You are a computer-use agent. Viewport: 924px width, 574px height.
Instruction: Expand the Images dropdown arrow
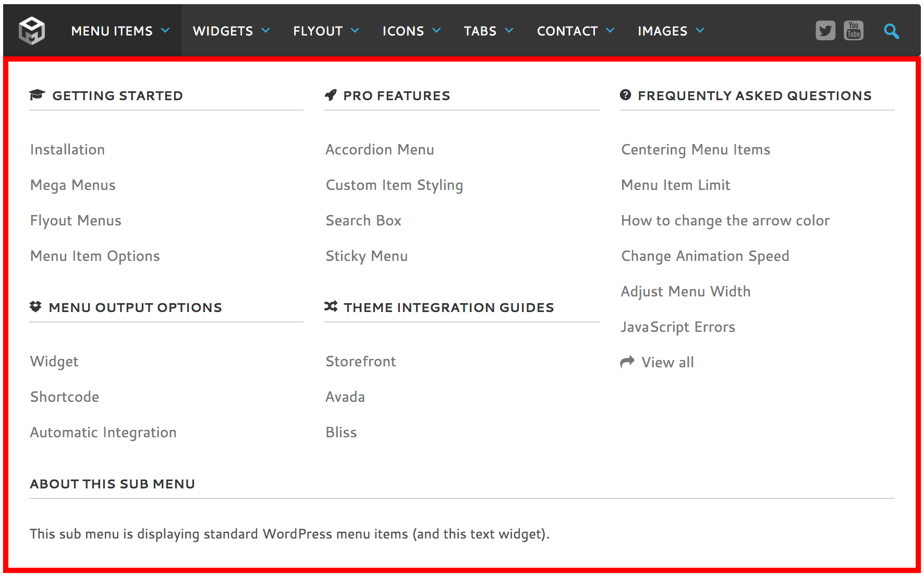point(700,31)
